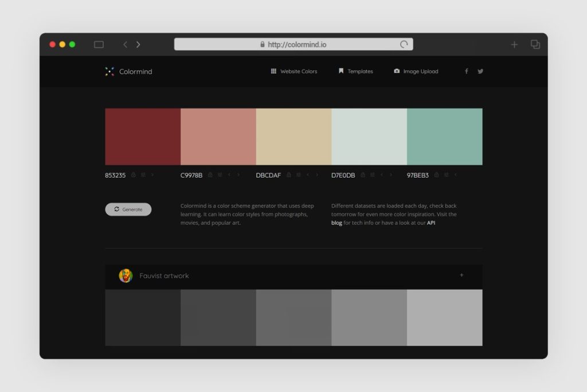Click the Generate button
The image size is (587, 392).
(x=128, y=209)
